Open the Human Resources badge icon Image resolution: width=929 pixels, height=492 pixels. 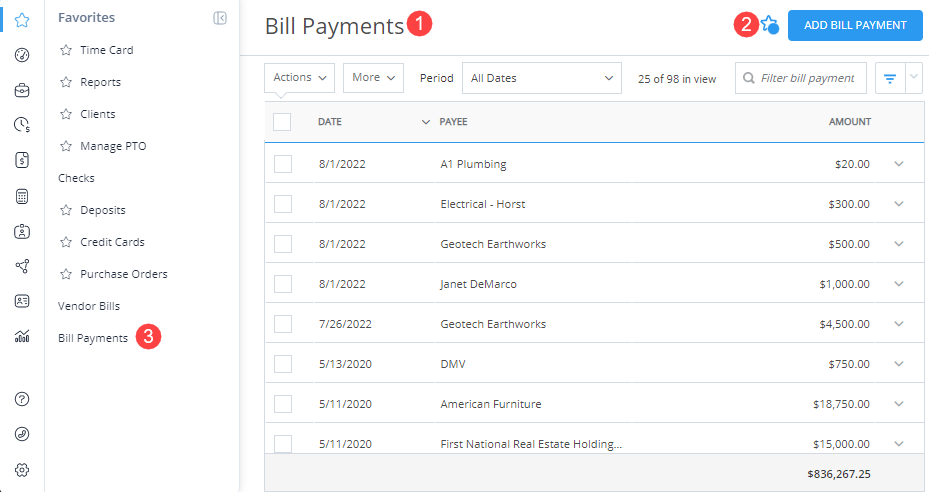[22, 231]
